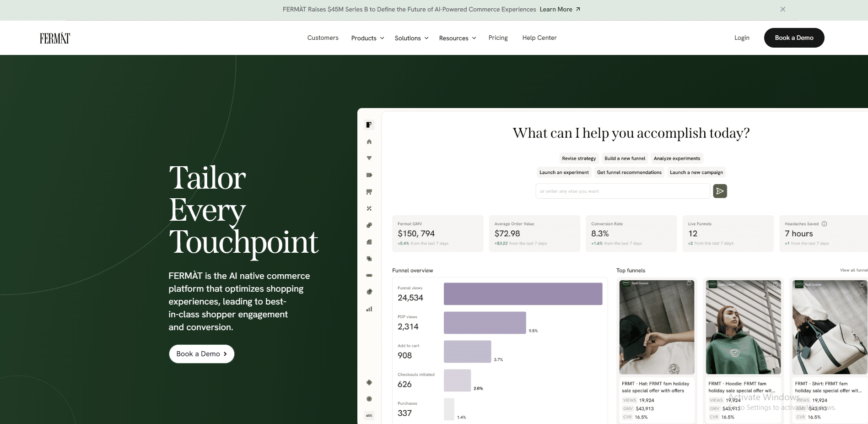Click the 'or enter any else you want' field
Image resolution: width=868 pixels, height=424 pixels.
[x=622, y=191]
